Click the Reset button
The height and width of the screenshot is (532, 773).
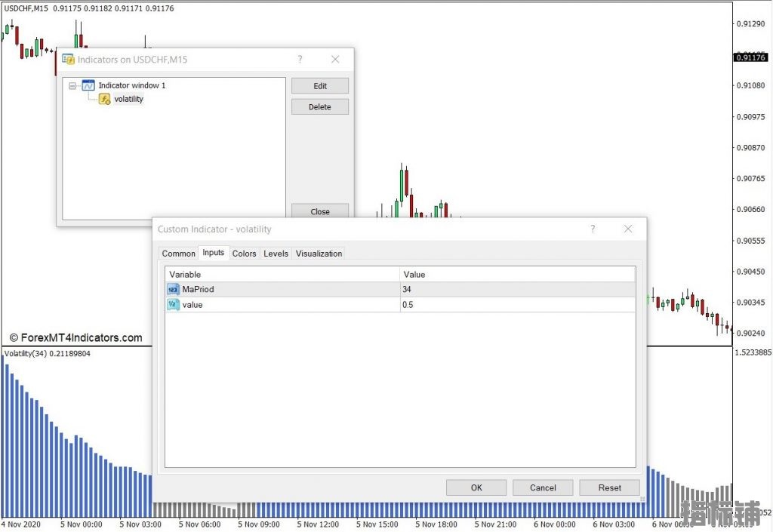pos(609,487)
